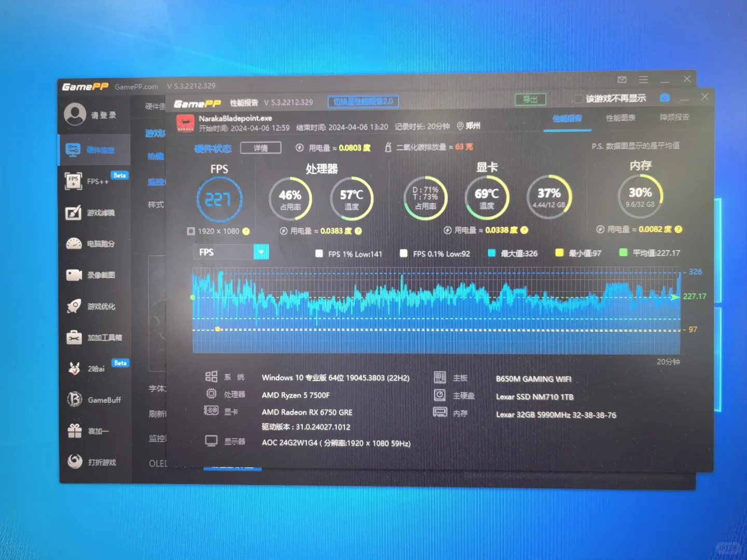Click help icon beside GPU power 0.0338 度
The width and height of the screenshot is (747, 560).
(524, 230)
